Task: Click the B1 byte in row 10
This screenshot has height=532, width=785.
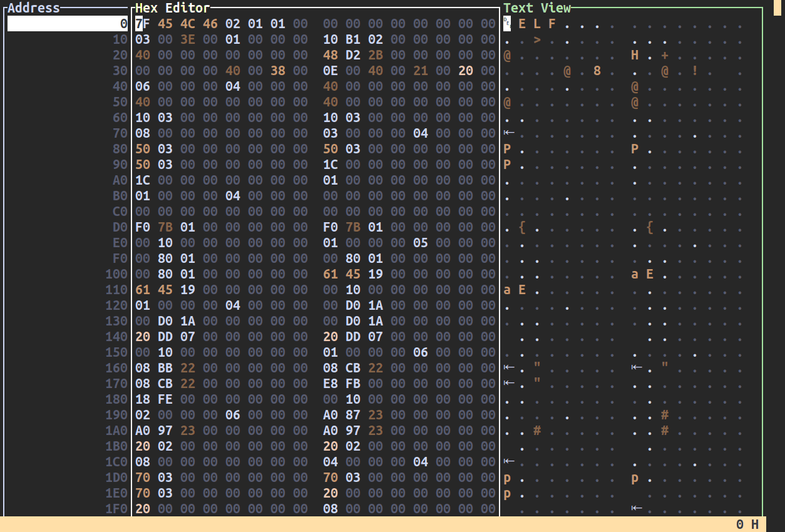Action: 353,39
